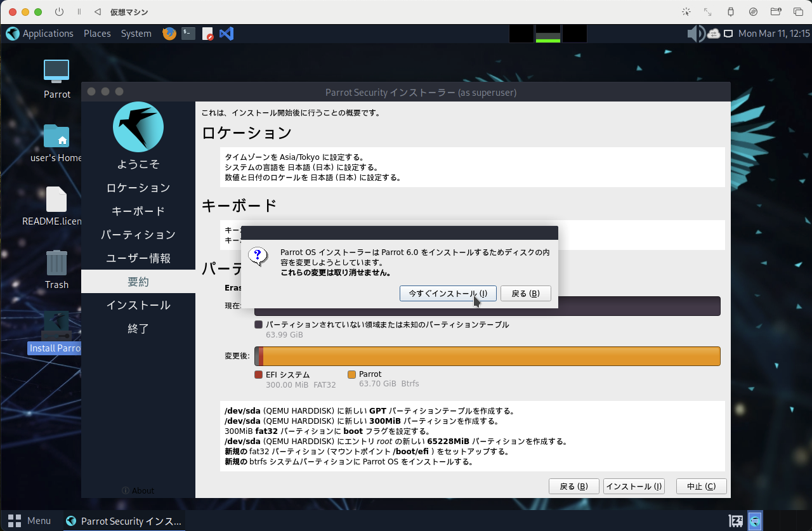Select the 要約 step in the sidebar

coord(138,282)
